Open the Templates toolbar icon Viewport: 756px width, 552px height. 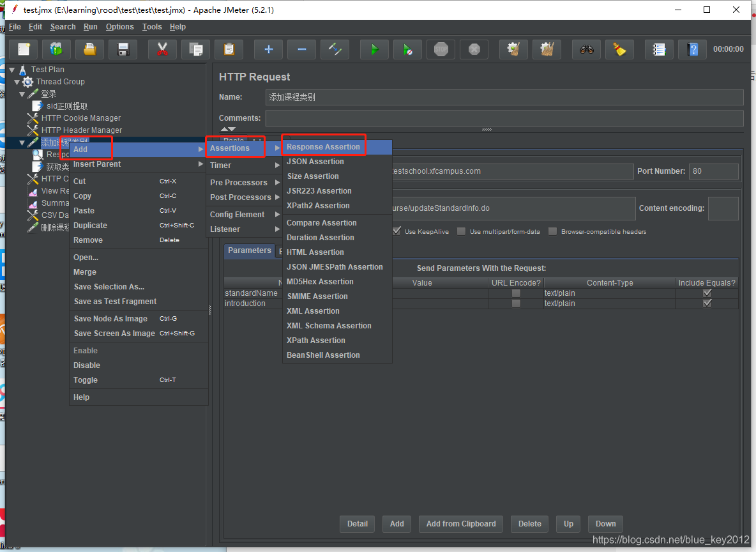56,49
